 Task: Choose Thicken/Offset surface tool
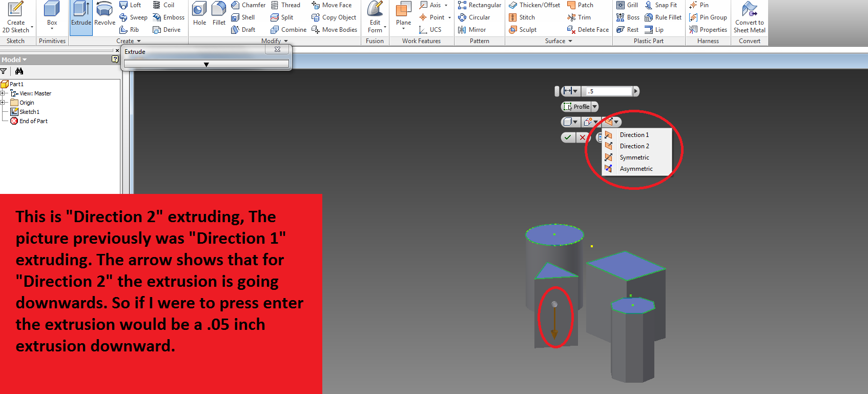tap(534, 5)
